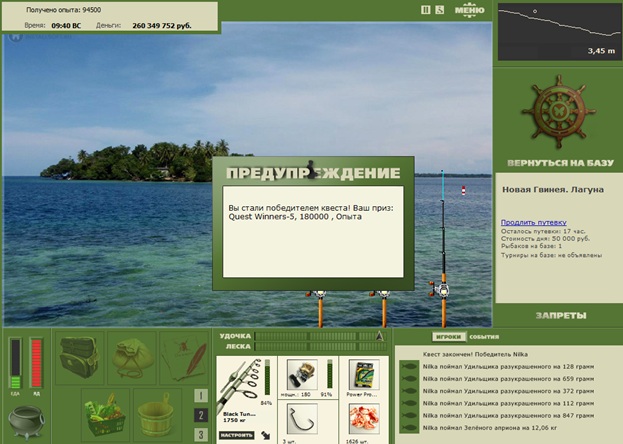Select the shrimp bait slot
The height and width of the screenshot is (444, 623).
(364, 419)
